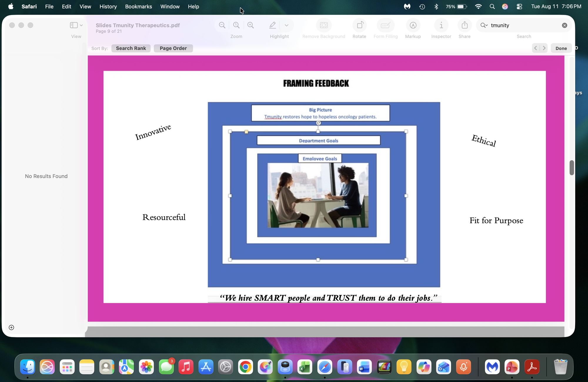Go to next search result
This screenshot has height=382, width=588.
tap(544, 48)
